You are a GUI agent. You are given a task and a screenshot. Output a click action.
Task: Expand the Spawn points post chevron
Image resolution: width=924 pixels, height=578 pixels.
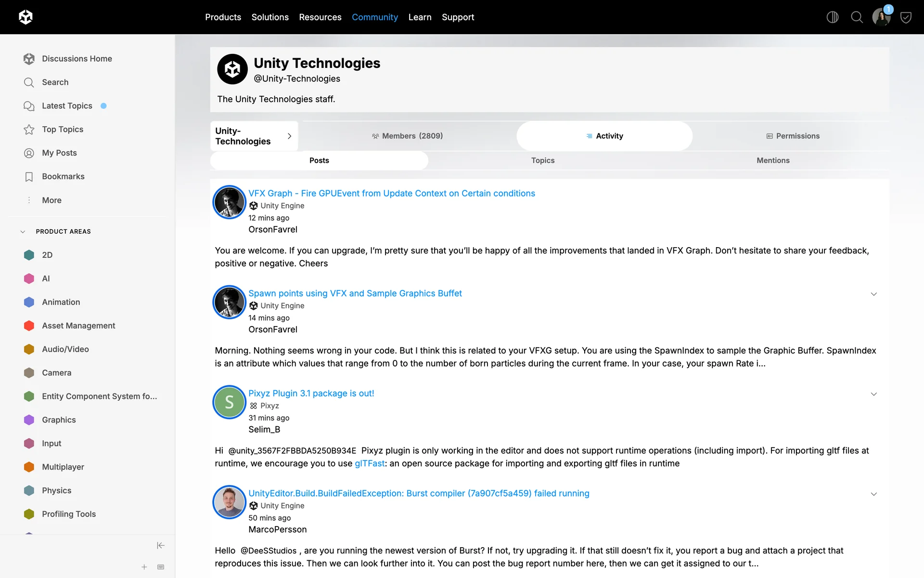[873, 294]
